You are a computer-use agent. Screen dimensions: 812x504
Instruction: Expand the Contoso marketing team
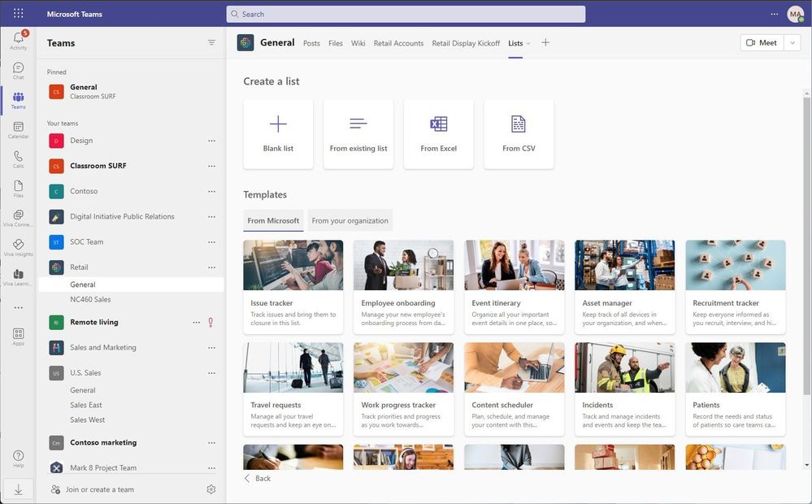point(103,443)
